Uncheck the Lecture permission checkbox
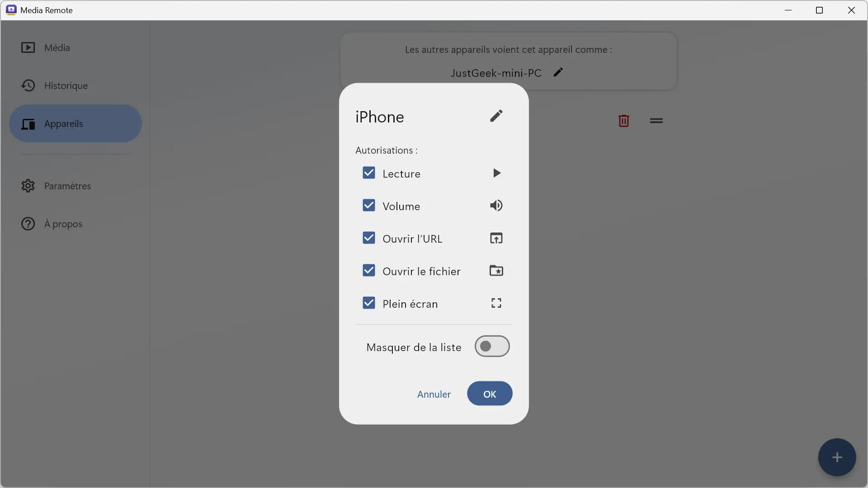 pos(369,173)
